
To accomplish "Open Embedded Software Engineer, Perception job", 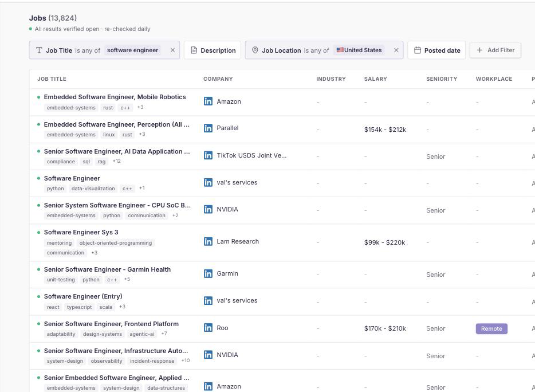I will 117,124.
